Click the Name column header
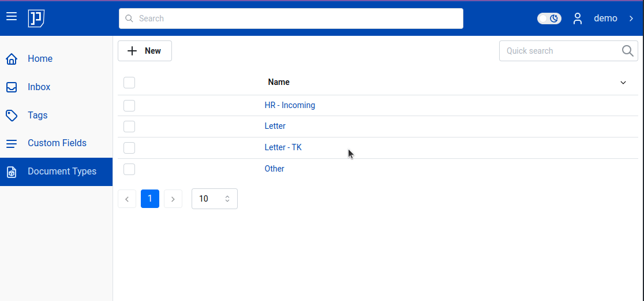 click(279, 82)
